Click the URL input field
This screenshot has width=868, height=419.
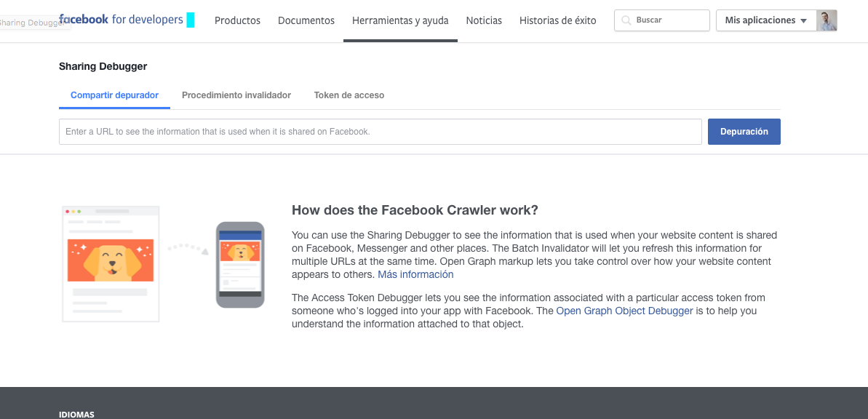[x=381, y=132]
